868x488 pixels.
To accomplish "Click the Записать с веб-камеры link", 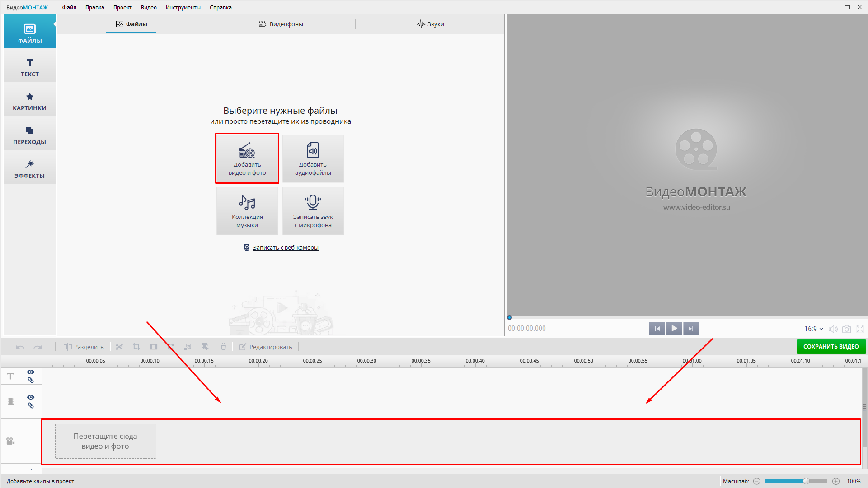I will click(286, 247).
